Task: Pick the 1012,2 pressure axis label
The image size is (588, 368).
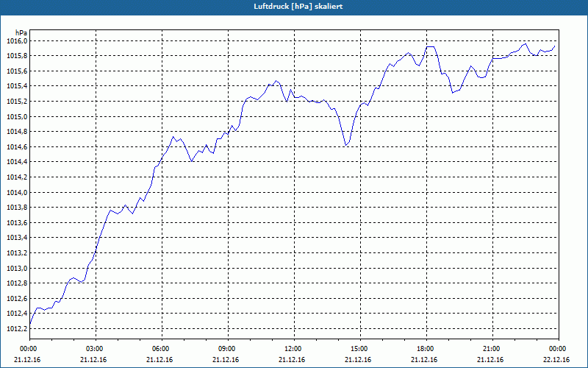Action: point(17,328)
